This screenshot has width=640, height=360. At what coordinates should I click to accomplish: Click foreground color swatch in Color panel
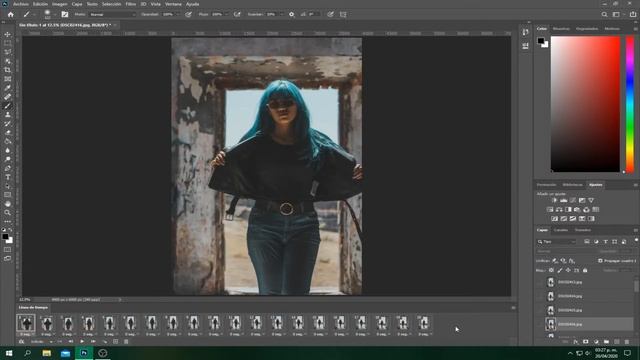point(541,40)
